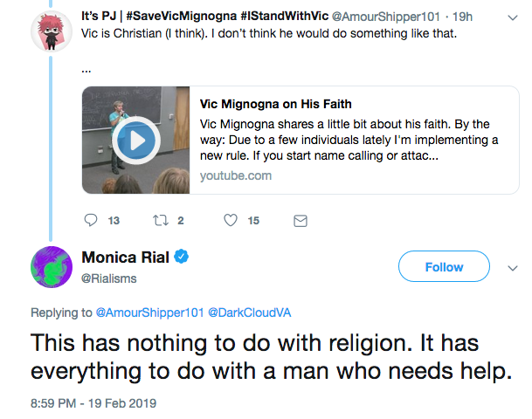
Task: Click the reply speech bubble icon
Action: [x=91, y=220]
